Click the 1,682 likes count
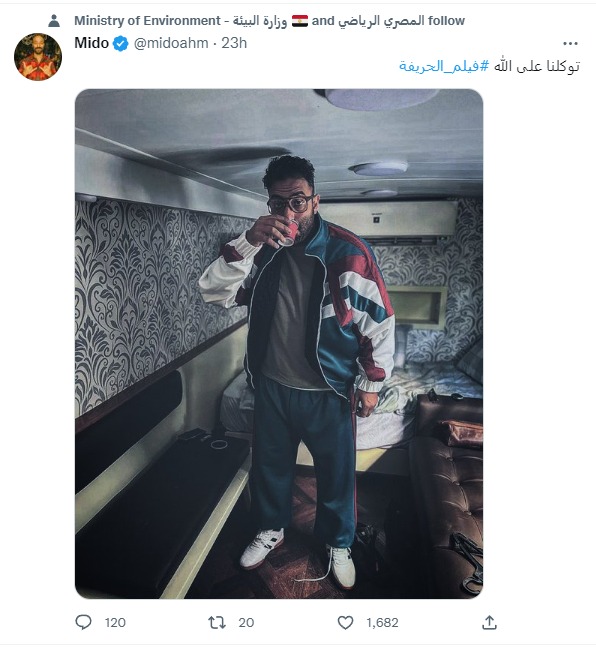The image size is (596, 654). coord(382,623)
